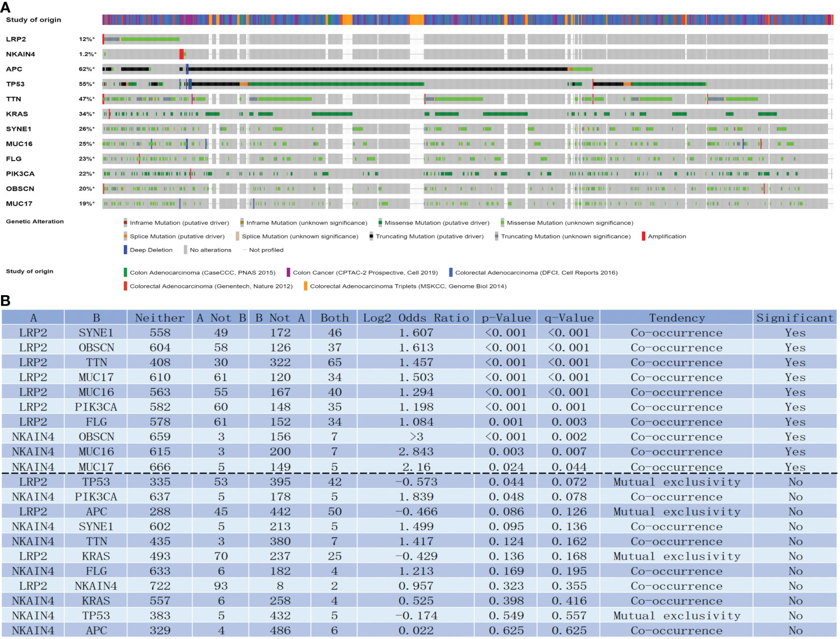This screenshot has height=639, width=840.
Task: Click the A Not B column header
Action: tap(221, 318)
